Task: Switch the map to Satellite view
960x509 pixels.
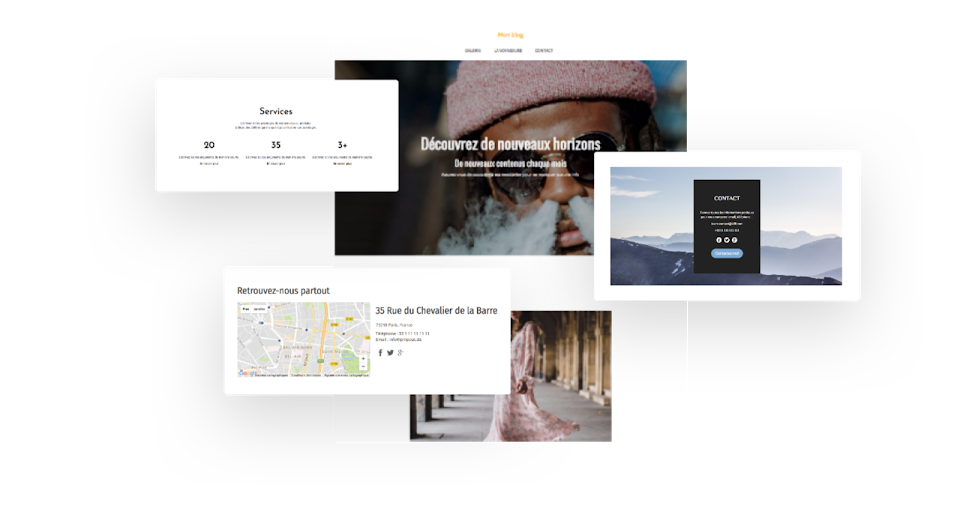Action: tap(260, 309)
